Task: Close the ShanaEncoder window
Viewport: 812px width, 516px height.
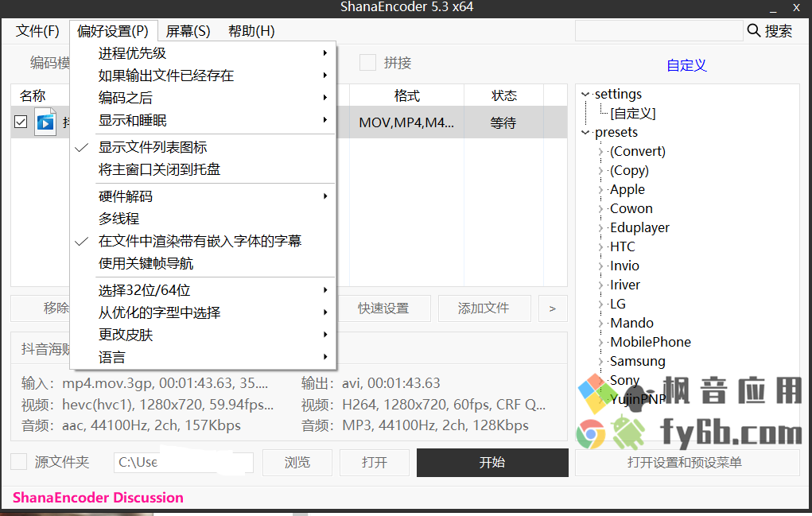Action: (x=796, y=8)
